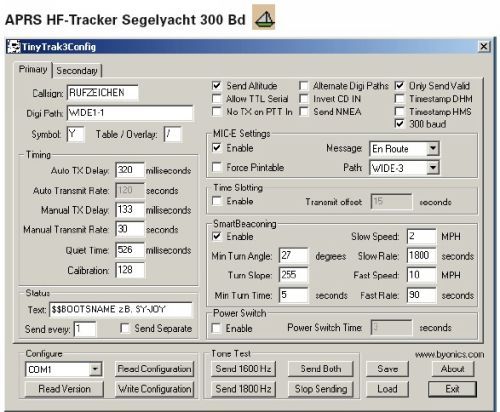Click the Write Configuration button

pos(154,389)
